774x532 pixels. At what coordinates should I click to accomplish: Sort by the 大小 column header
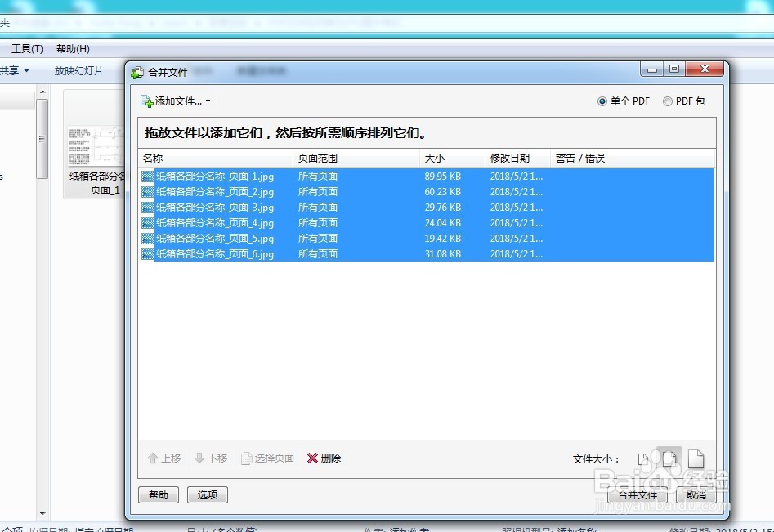pyautogui.click(x=452, y=159)
